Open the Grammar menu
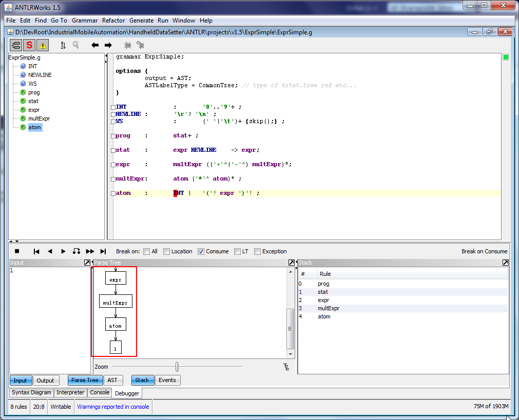This screenshot has height=420, width=519. [x=85, y=21]
